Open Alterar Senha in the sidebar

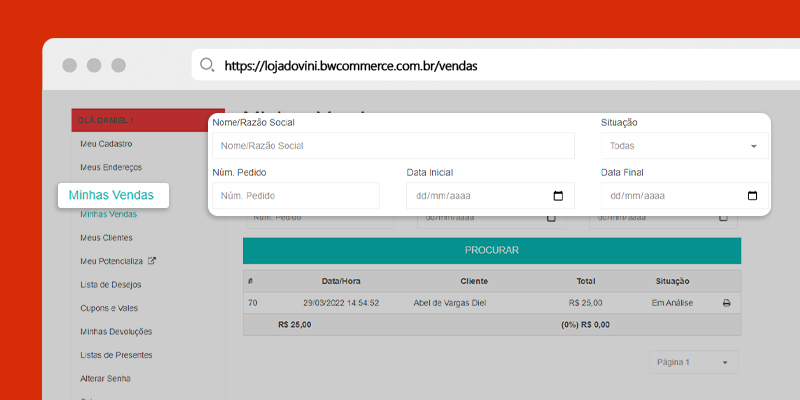[x=105, y=379]
